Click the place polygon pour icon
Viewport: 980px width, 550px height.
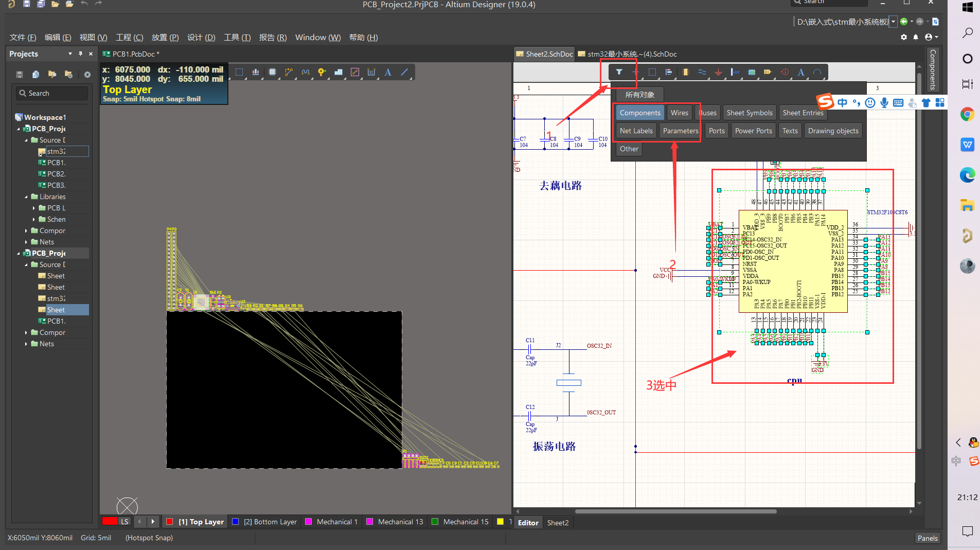click(x=338, y=72)
